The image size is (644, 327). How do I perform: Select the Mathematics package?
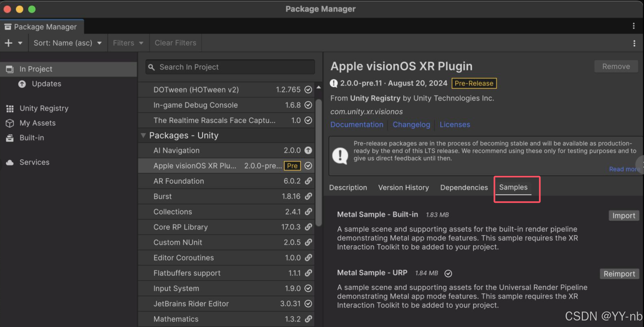(x=226, y=319)
